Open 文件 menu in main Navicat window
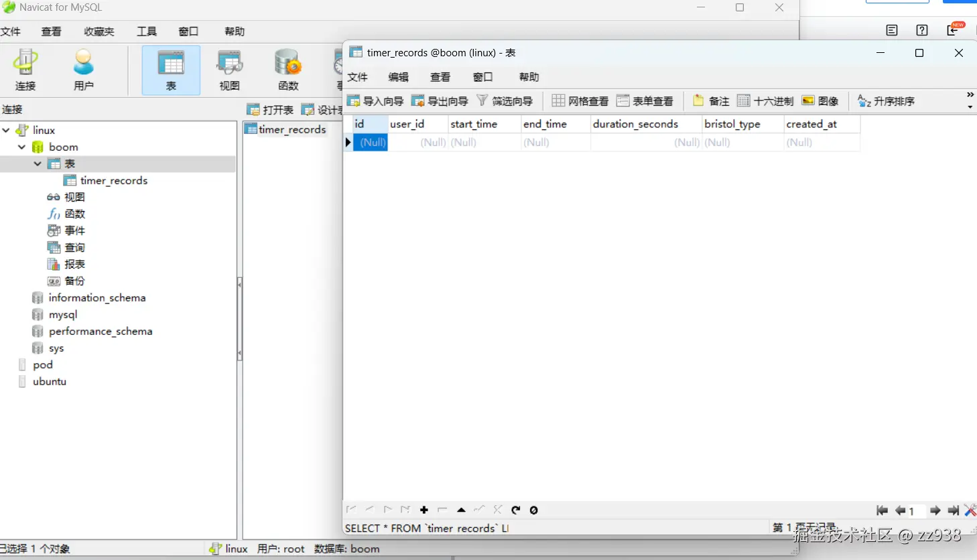977x560 pixels. point(10,31)
